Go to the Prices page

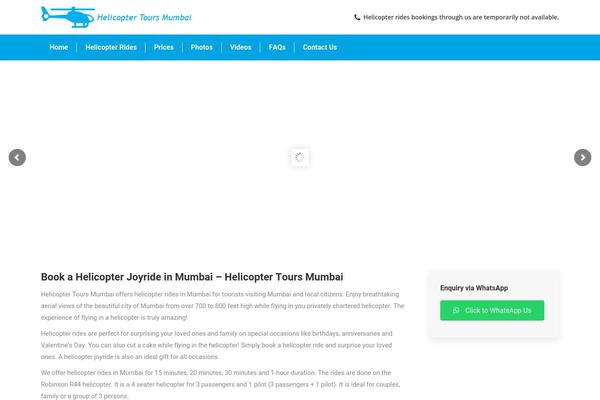click(x=163, y=47)
